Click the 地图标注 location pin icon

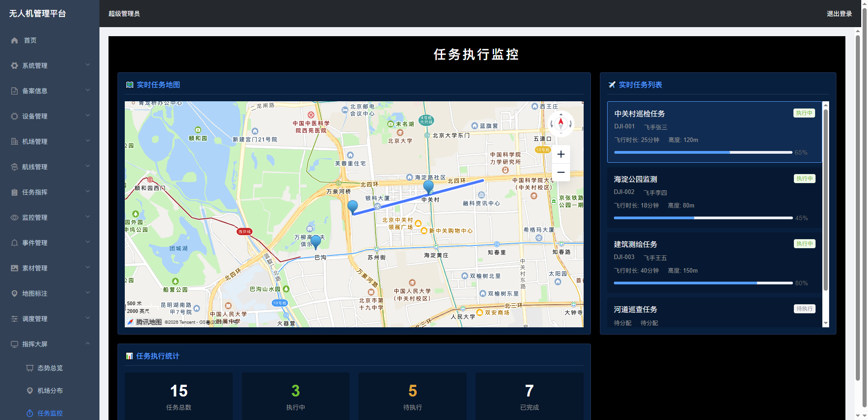(x=14, y=293)
